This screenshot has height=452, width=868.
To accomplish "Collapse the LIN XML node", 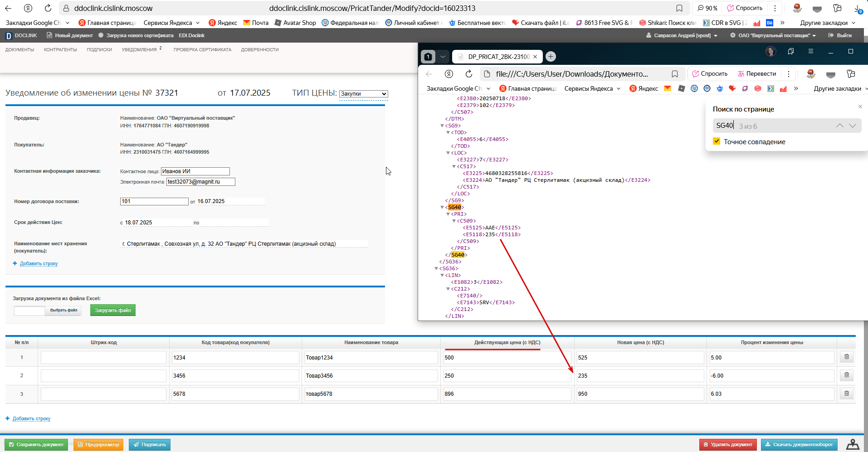I will 442,275.
